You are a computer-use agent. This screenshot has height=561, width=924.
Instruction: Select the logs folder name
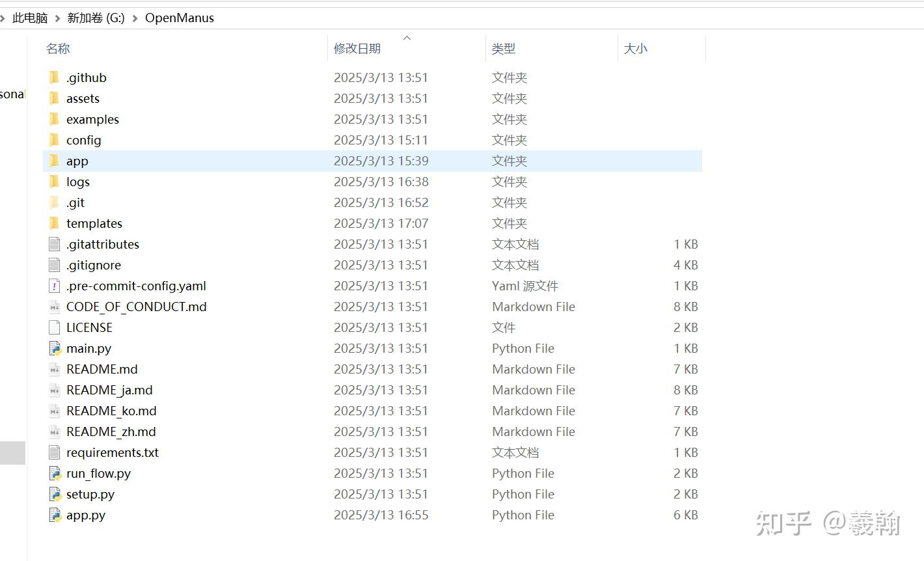click(x=78, y=182)
